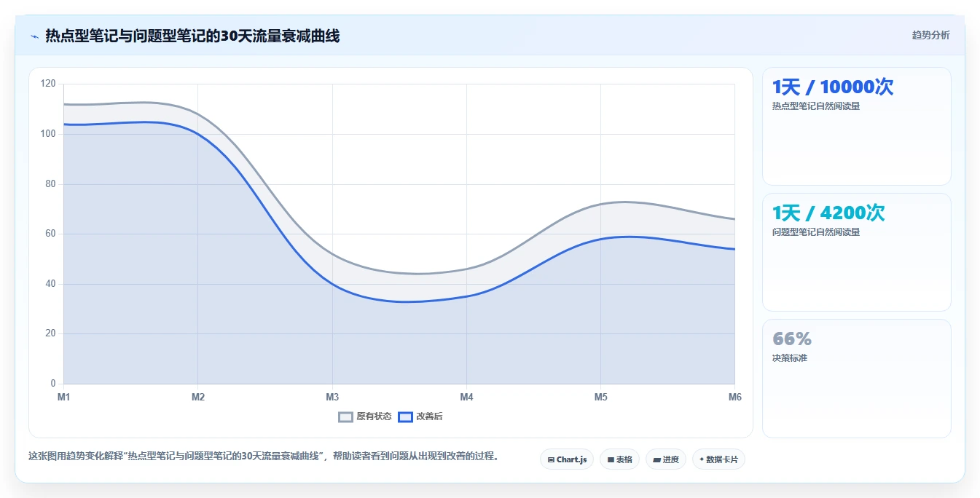Click the 进度 tag chip

(x=666, y=459)
